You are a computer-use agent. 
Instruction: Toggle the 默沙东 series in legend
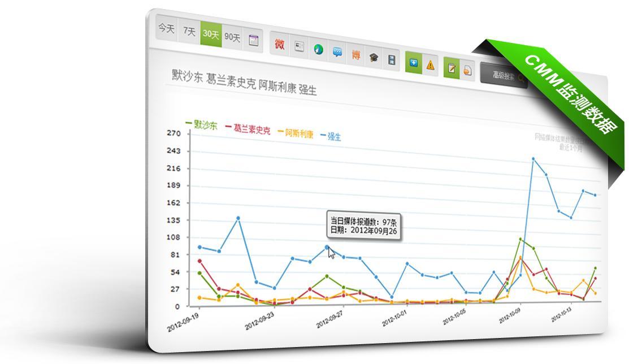point(202,125)
